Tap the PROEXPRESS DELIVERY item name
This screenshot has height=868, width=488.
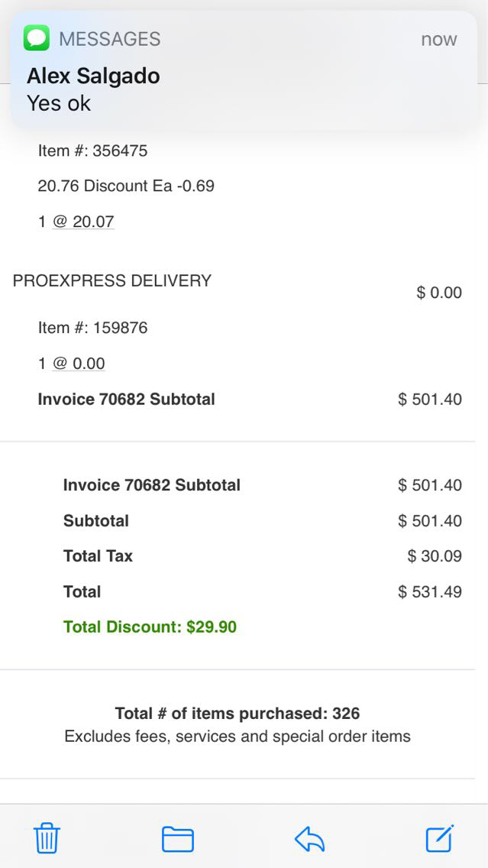pos(112,280)
